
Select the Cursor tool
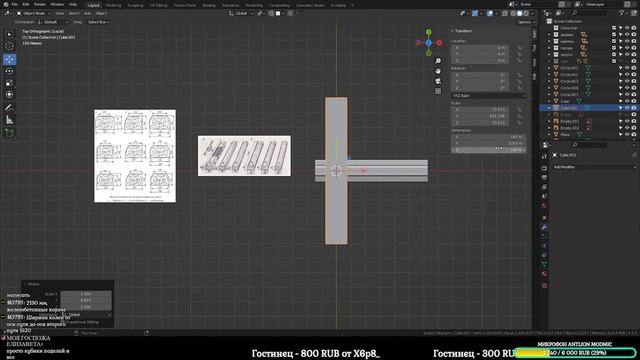pyautogui.click(x=9, y=47)
